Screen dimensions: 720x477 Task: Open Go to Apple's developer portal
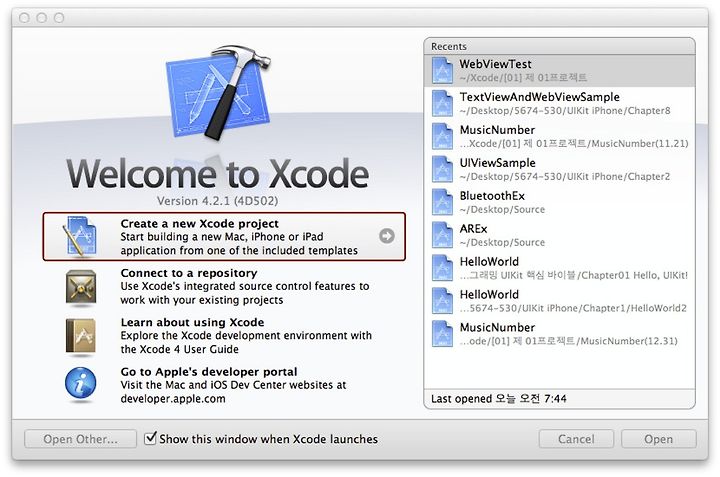pos(209,371)
